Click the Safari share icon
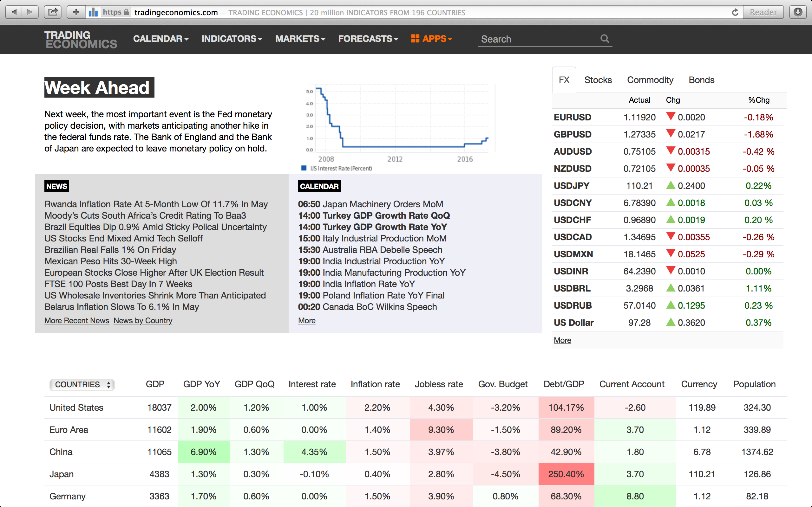This screenshot has width=812, height=507. point(53,12)
